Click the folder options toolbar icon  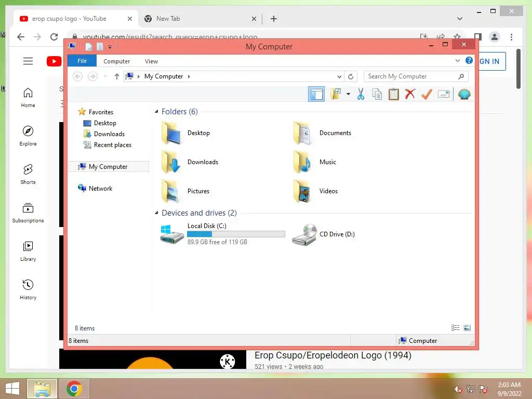tap(336, 94)
